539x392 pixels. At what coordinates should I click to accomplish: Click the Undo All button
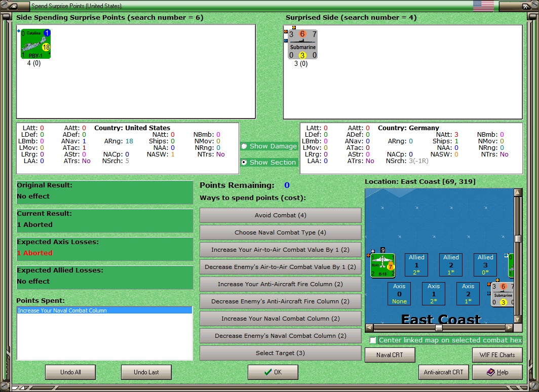tap(70, 372)
